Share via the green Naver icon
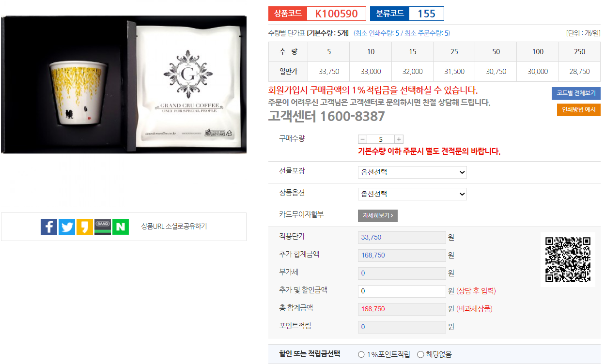Image resolution: width=605 pixels, height=364 pixels. pyautogui.click(x=121, y=227)
